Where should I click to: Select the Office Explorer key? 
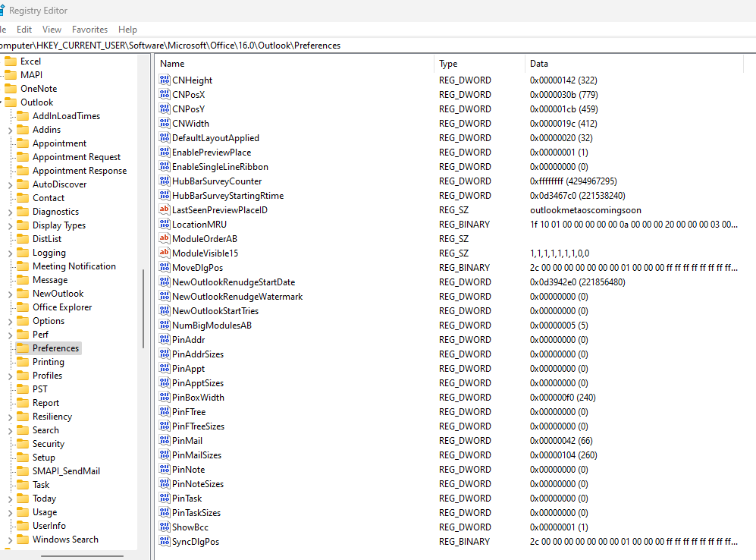click(62, 307)
